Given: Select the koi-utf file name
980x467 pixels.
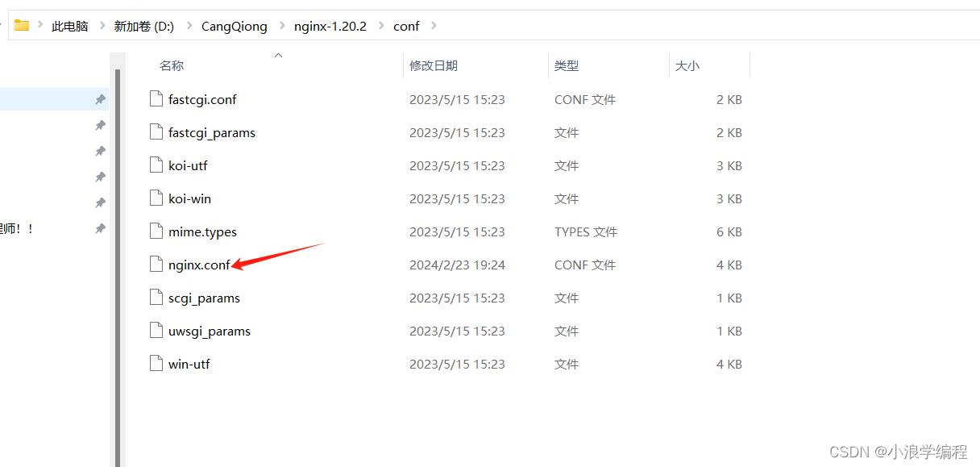Looking at the screenshot, I should coord(188,165).
